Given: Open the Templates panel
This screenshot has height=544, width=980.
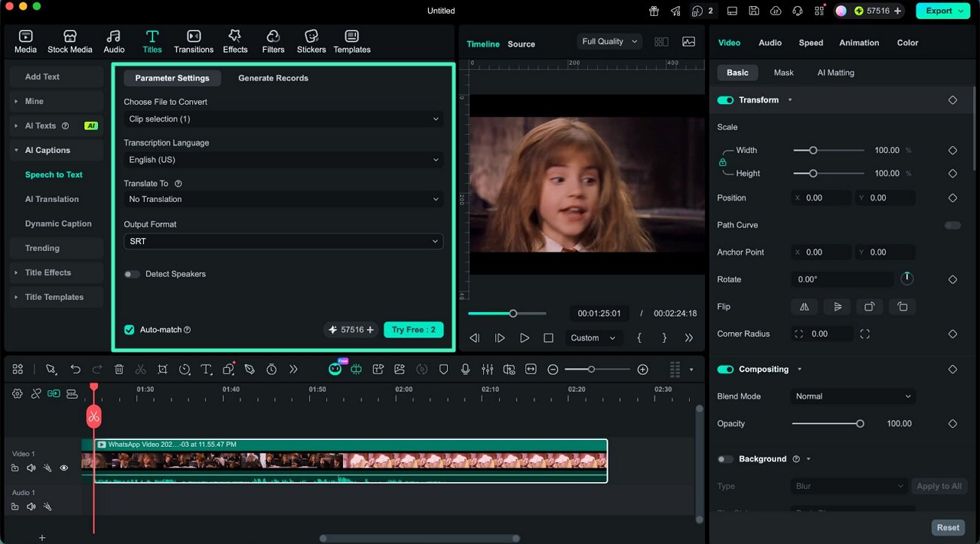Looking at the screenshot, I should click(352, 41).
